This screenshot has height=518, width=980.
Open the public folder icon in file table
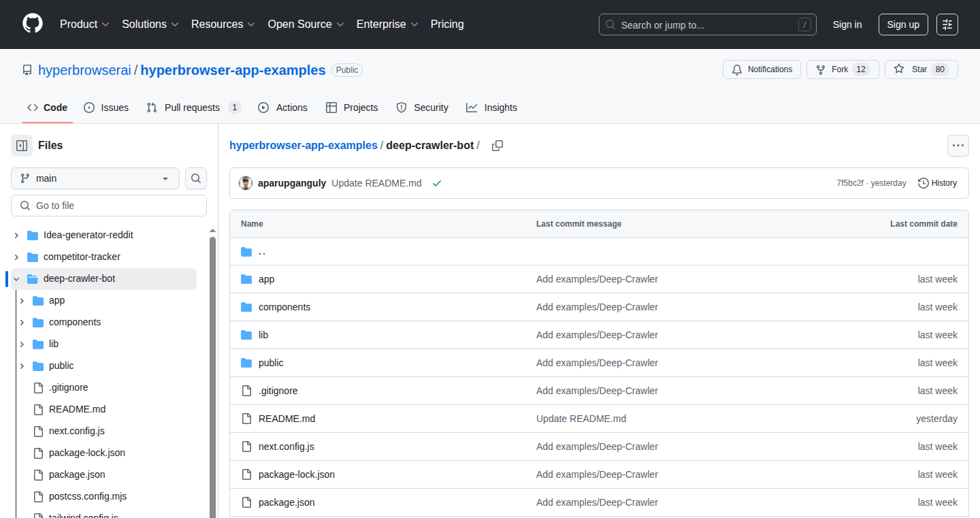[x=246, y=363]
